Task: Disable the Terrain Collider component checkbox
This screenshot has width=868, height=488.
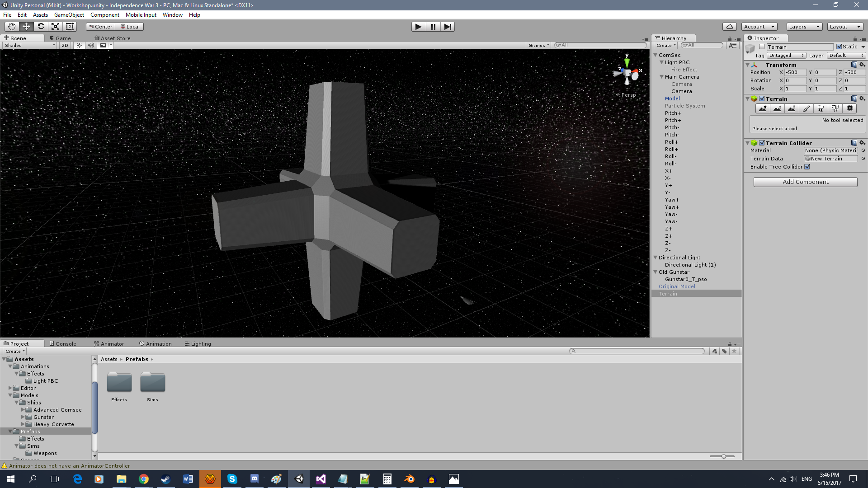Action: [x=762, y=143]
